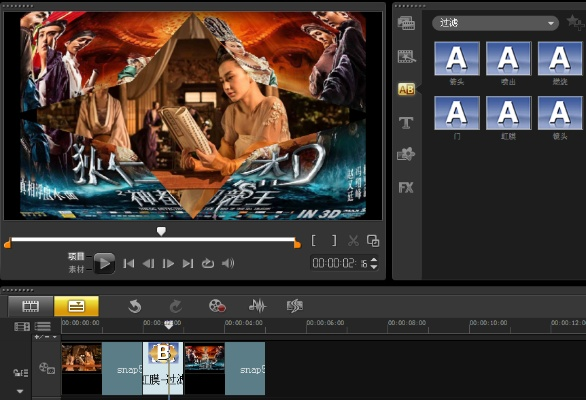The height and width of the screenshot is (400, 586).
Task: Select the AB Transition library icon
Action: pos(406,89)
